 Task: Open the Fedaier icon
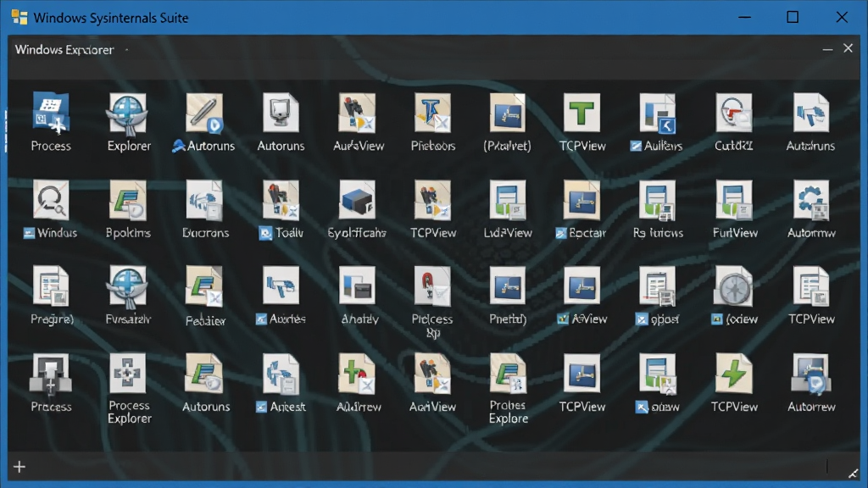click(x=204, y=286)
